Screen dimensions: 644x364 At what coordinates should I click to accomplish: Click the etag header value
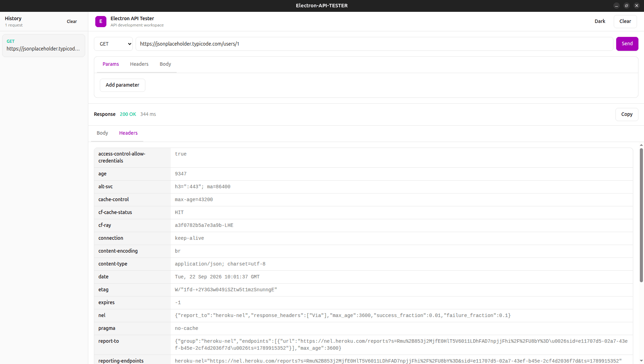(226, 290)
